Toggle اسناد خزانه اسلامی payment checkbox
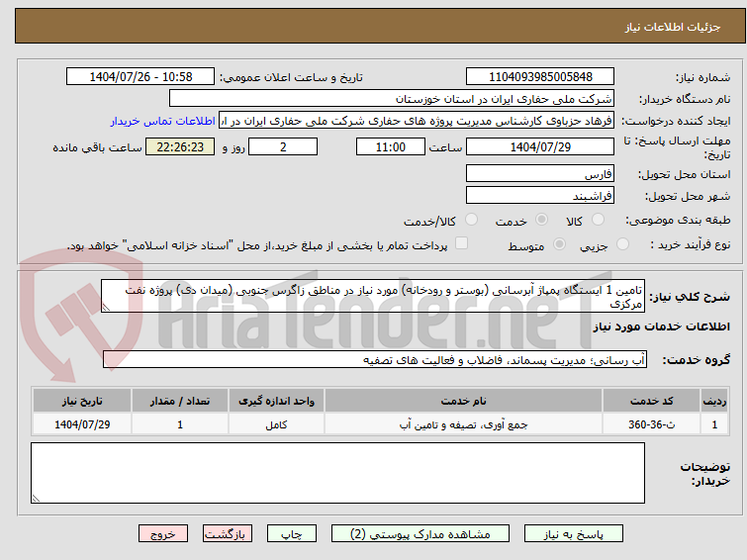The height and width of the screenshot is (560, 747). [x=461, y=243]
